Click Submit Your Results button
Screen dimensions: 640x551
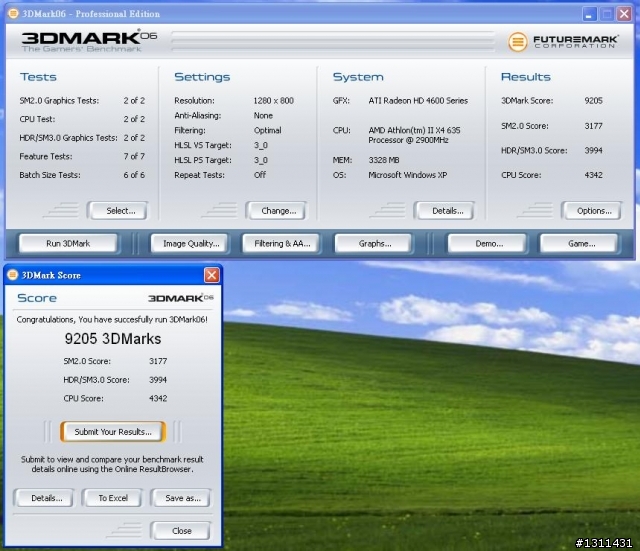(113, 432)
